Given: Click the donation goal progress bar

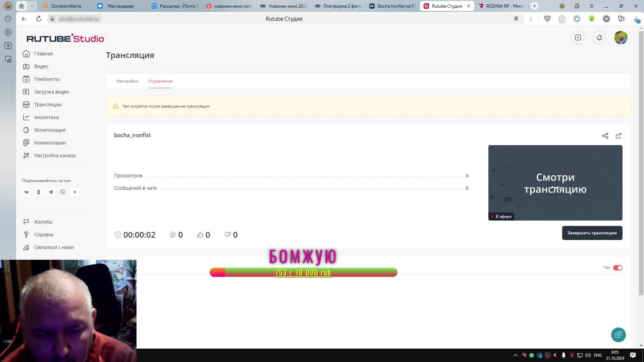Looking at the screenshot, I should pos(303,272).
